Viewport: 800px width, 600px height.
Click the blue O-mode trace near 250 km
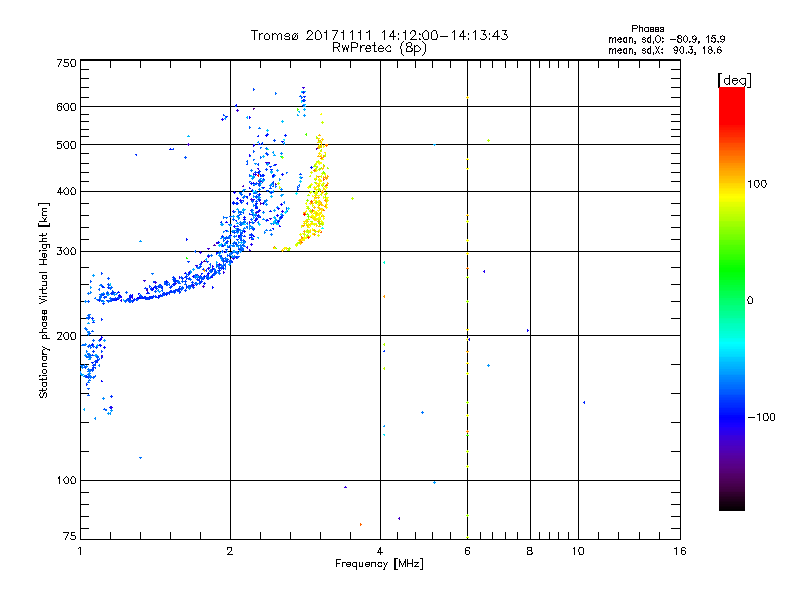(163, 291)
